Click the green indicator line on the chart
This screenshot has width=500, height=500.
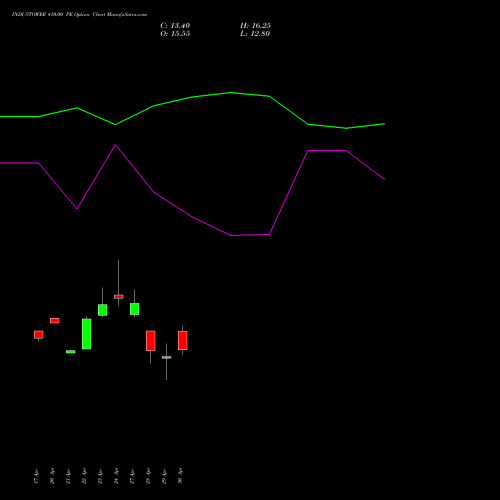(231, 93)
